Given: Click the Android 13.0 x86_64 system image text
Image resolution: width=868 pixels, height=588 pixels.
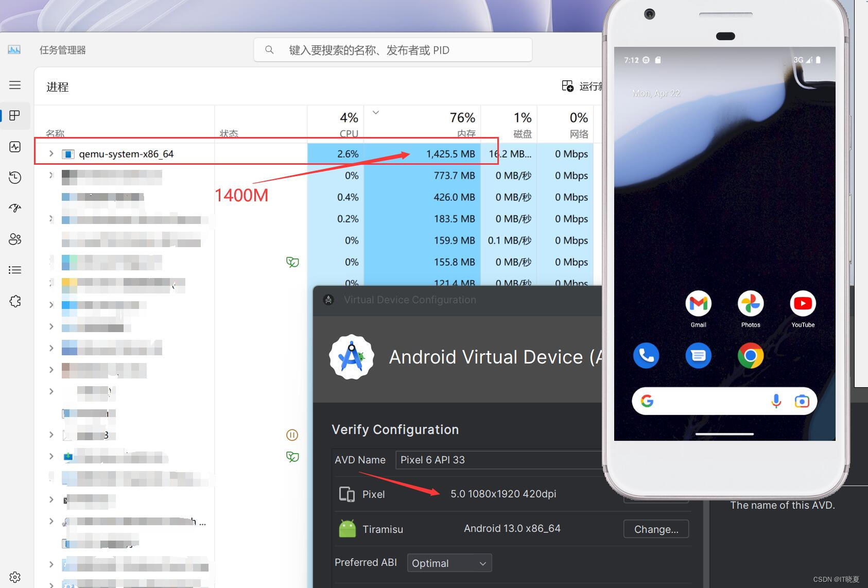Looking at the screenshot, I should [x=512, y=528].
